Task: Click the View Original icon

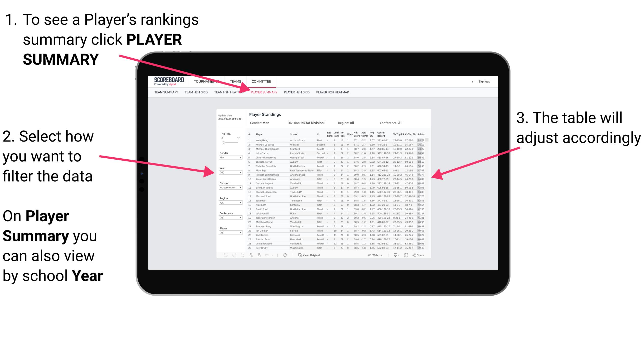Action: [307, 254]
